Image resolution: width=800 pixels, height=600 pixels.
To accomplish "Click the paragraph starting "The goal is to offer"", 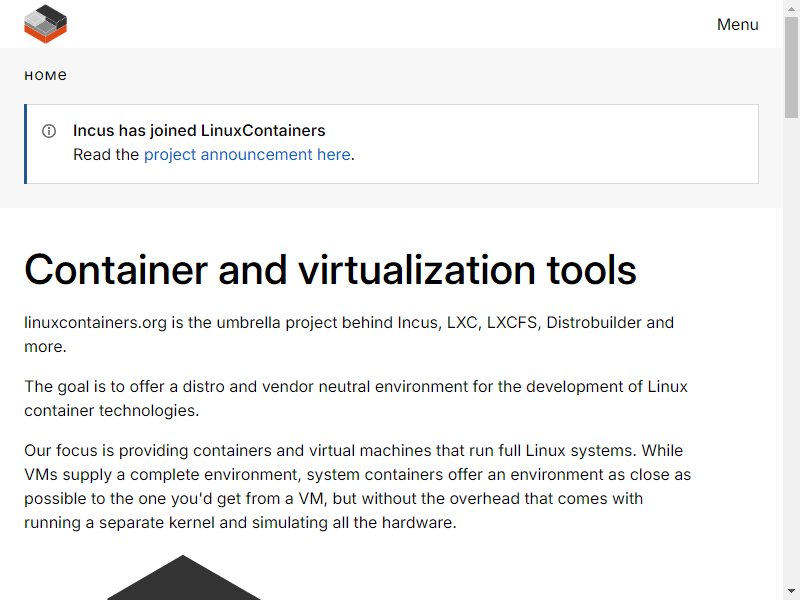I will click(x=356, y=398).
